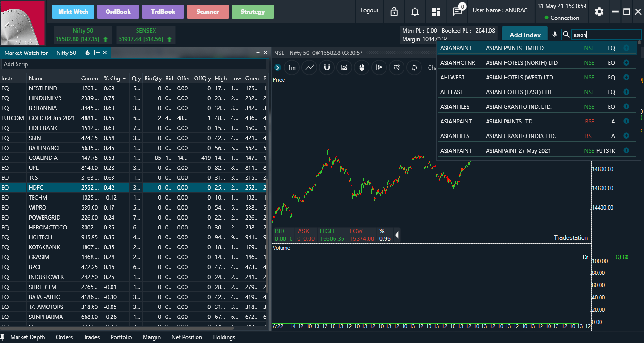The height and width of the screenshot is (343, 644).
Task: Open the 1m timeframe selector
Action: [x=292, y=68]
